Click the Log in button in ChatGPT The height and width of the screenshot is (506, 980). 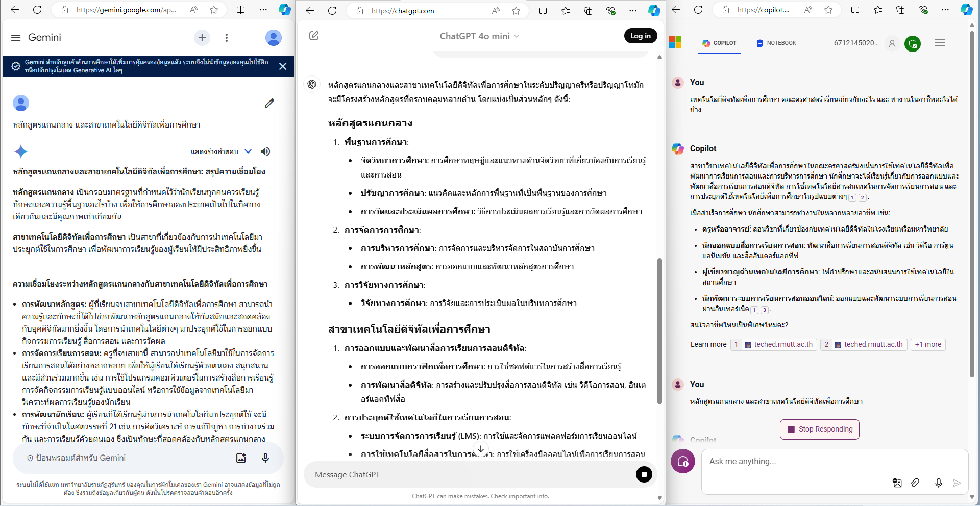coord(640,36)
